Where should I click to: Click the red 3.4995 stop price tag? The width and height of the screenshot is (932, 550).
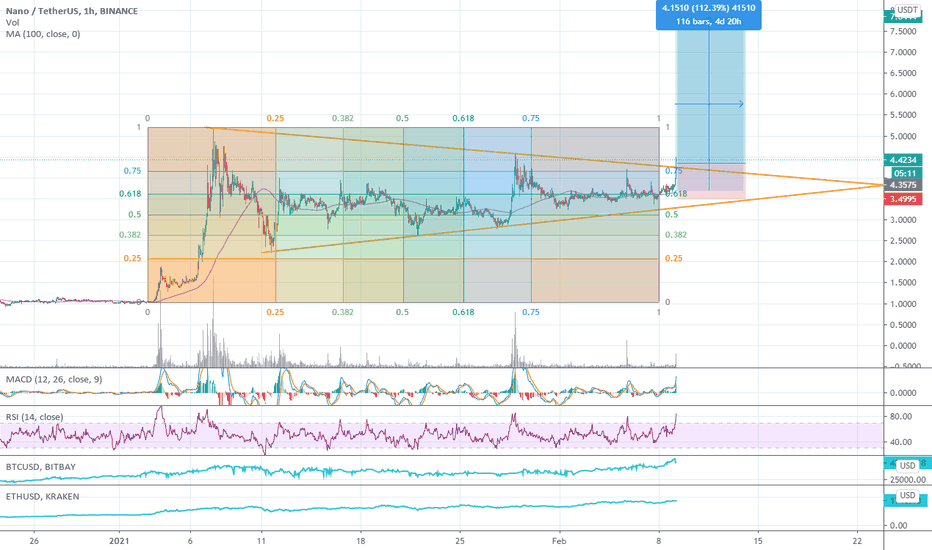pos(903,199)
